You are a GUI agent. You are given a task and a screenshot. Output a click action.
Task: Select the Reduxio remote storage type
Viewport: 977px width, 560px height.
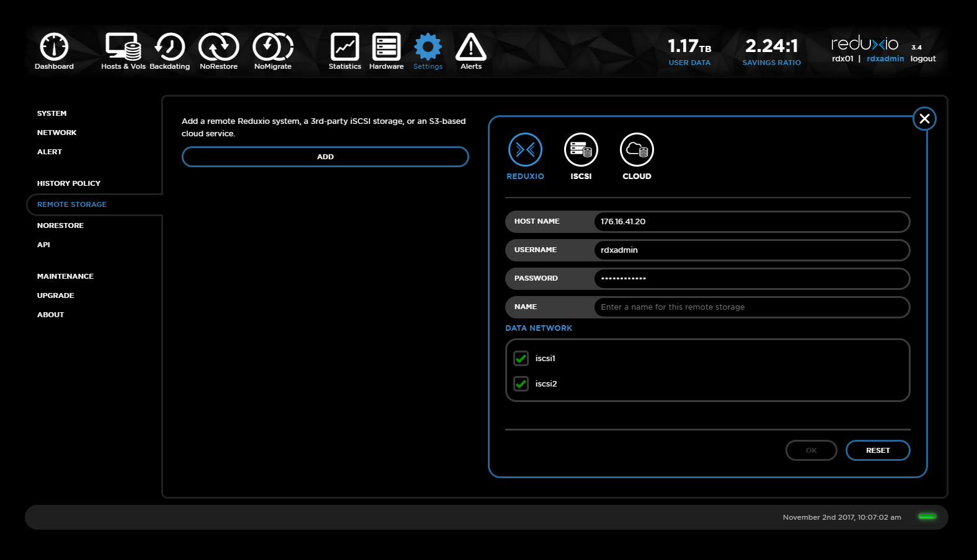click(525, 150)
